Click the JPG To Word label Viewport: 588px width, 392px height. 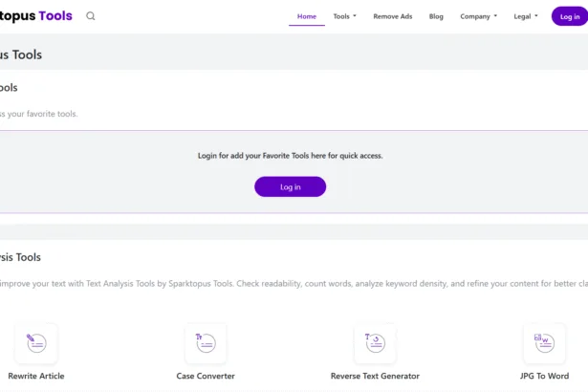544,376
